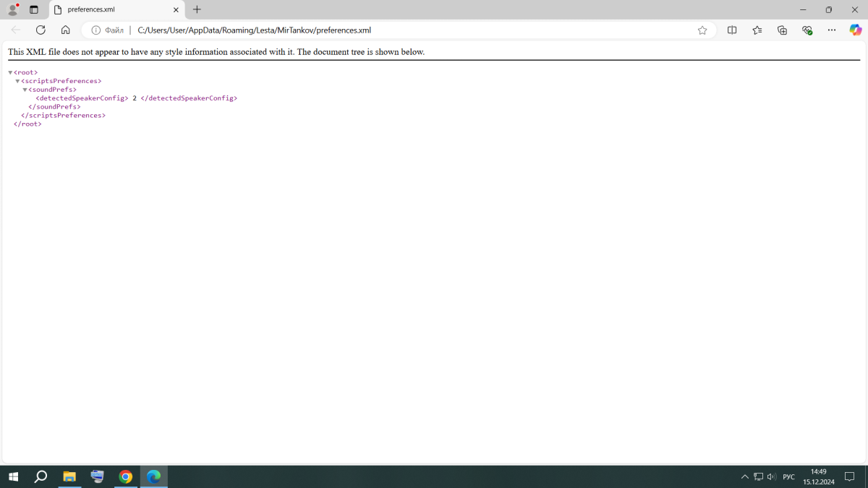Collapse the soundPrefs node
Screen dimensions: 868x488
tap(25, 90)
